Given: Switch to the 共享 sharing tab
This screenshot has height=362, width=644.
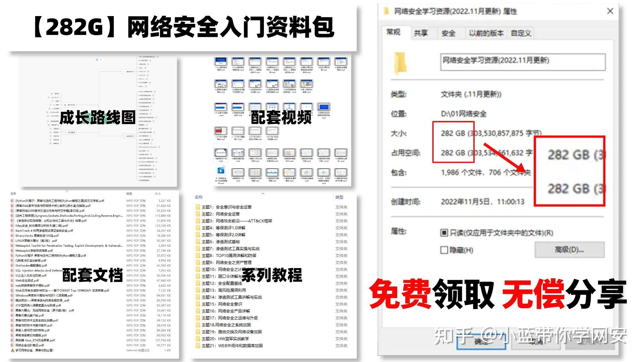Looking at the screenshot, I should [x=421, y=33].
